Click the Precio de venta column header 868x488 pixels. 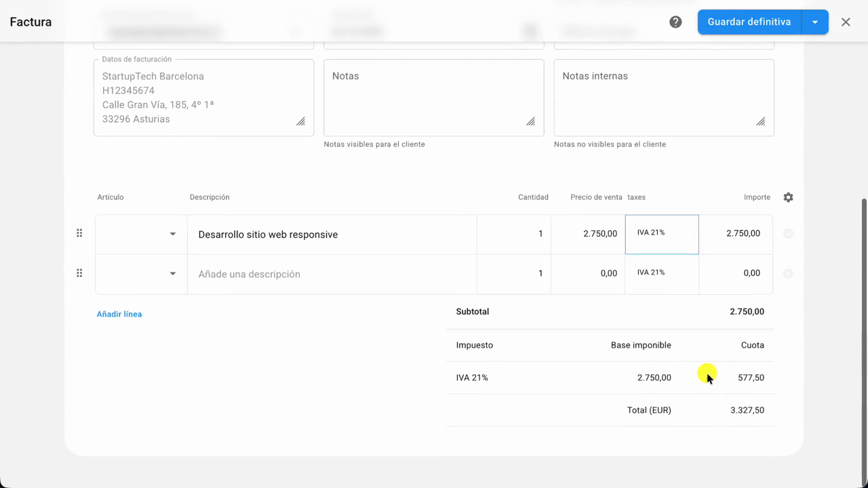596,197
